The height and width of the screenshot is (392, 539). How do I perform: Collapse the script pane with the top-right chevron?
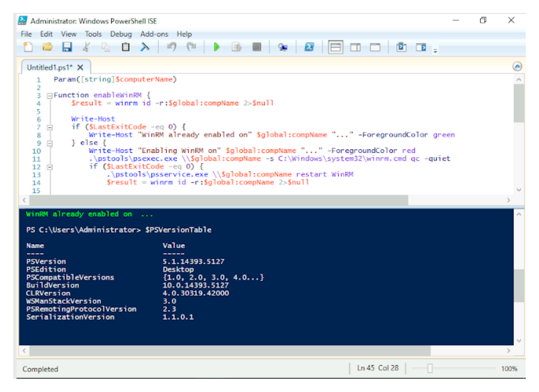(x=517, y=66)
